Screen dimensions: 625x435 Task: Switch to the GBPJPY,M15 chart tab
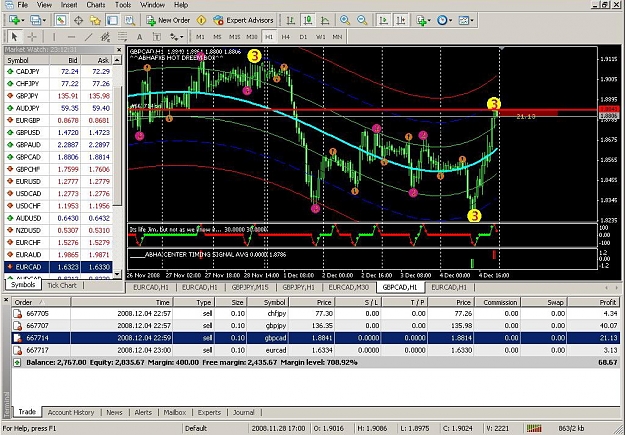pos(250,287)
